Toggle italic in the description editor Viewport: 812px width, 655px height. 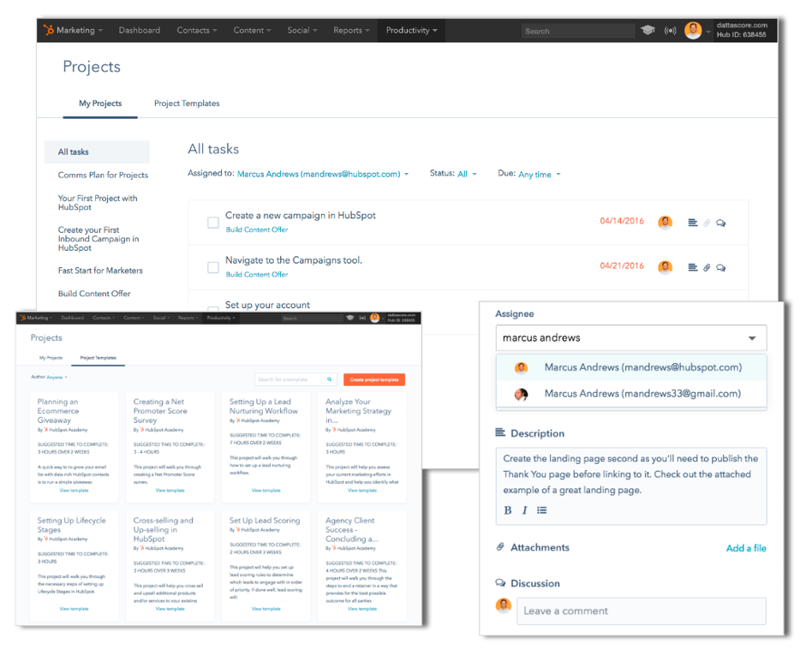click(524, 510)
